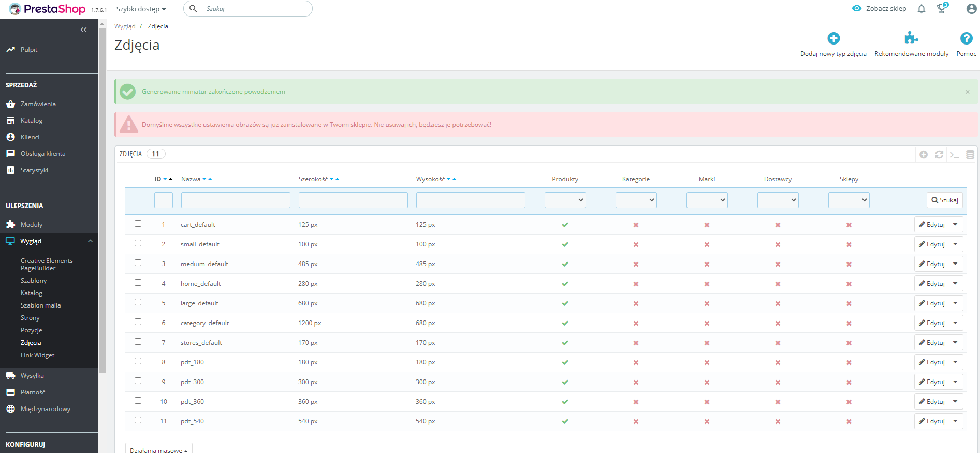Open the Produkty filter dropdown
Viewport: 980px width, 453px height.
[565, 200]
